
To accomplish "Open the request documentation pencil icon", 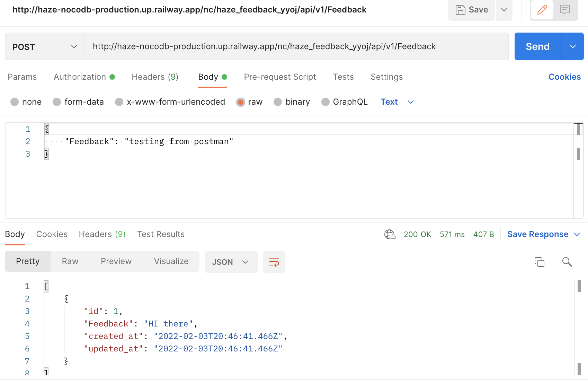I will pyautogui.click(x=542, y=10).
